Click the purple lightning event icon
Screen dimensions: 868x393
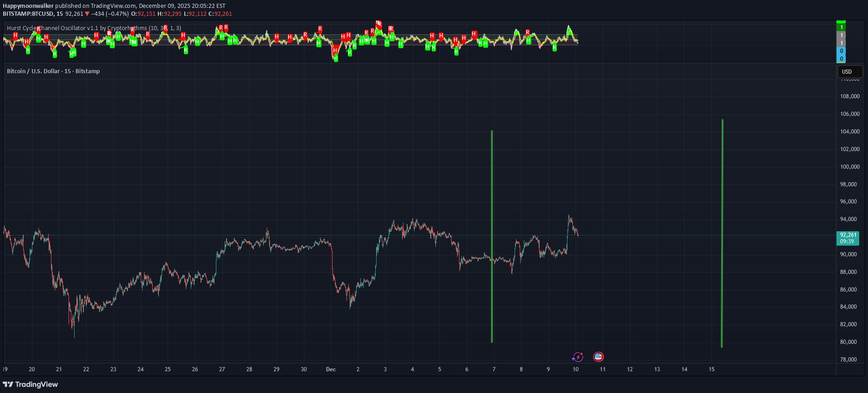click(577, 357)
